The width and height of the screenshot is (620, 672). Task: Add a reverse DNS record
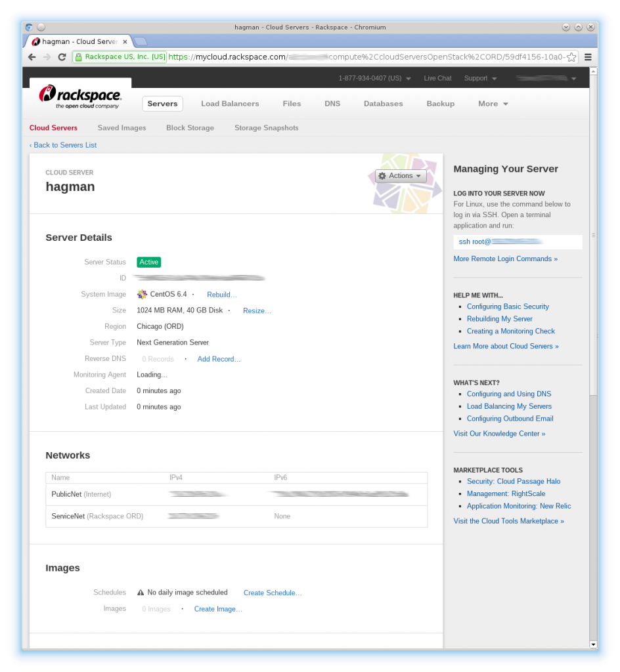click(x=219, y=359)
